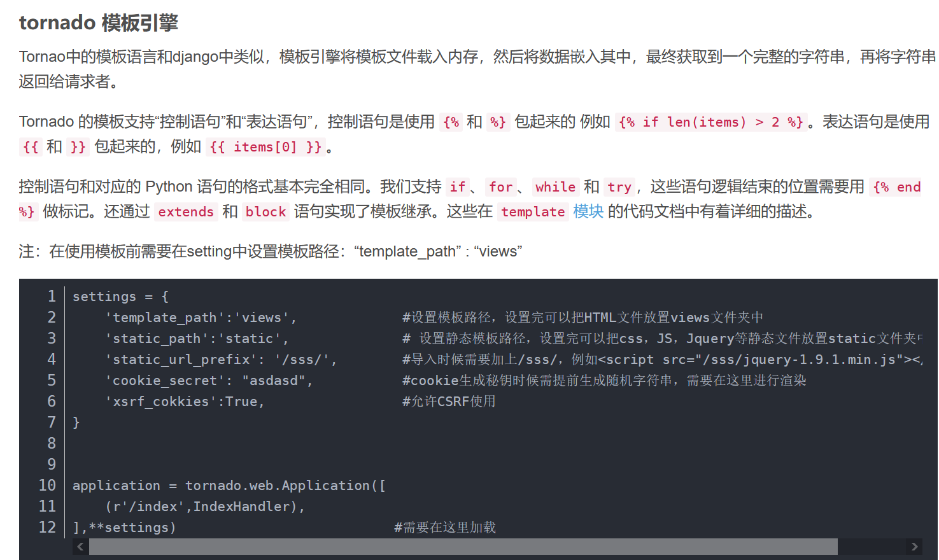The width and height of the screenshot is (939, 560).
Task: Click code "application = tornado.web.Application(["
Action: coord(229,486)
